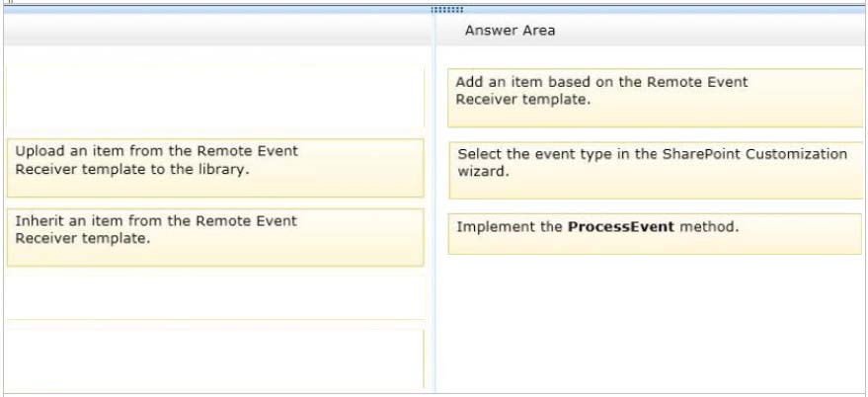Click the empty fourth slot in left panel

click(x=215, y=297)
